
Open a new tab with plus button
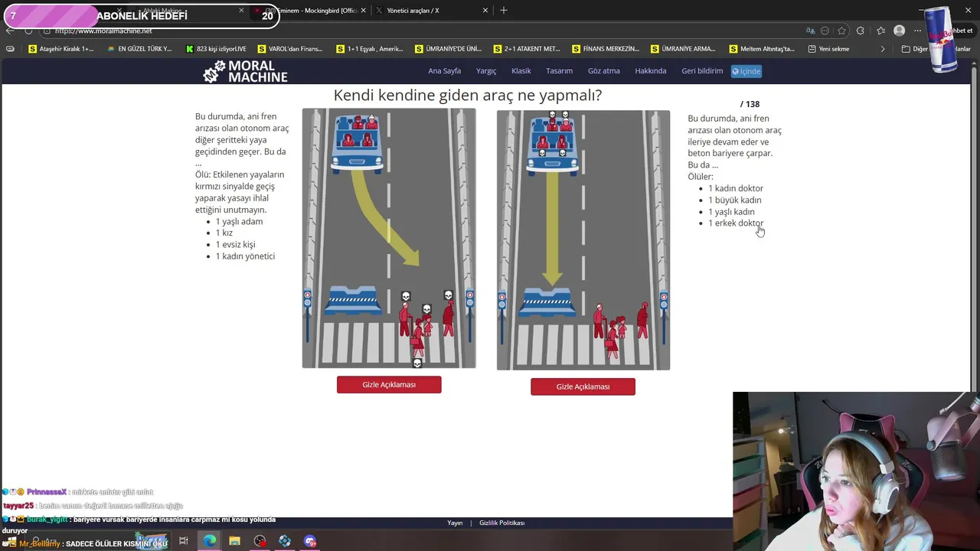pos(503,11)
